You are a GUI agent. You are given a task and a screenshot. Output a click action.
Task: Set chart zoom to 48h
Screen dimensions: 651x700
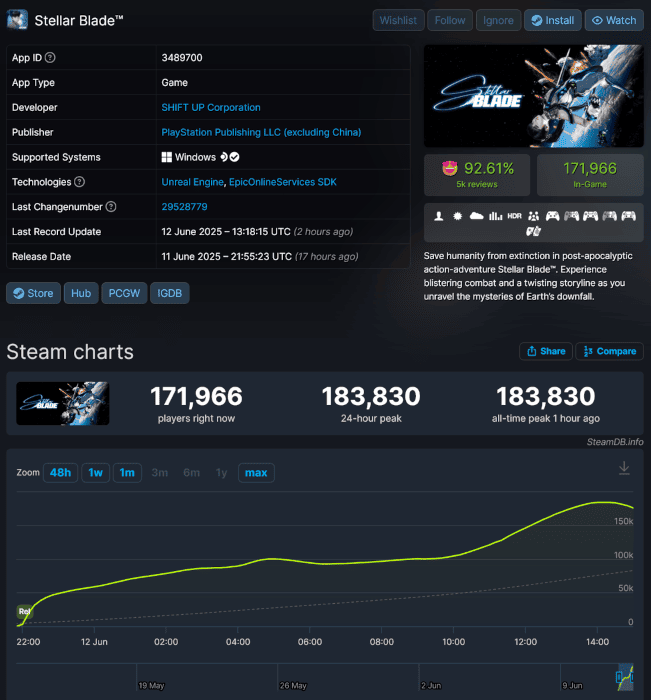click(x=60, y=473)
